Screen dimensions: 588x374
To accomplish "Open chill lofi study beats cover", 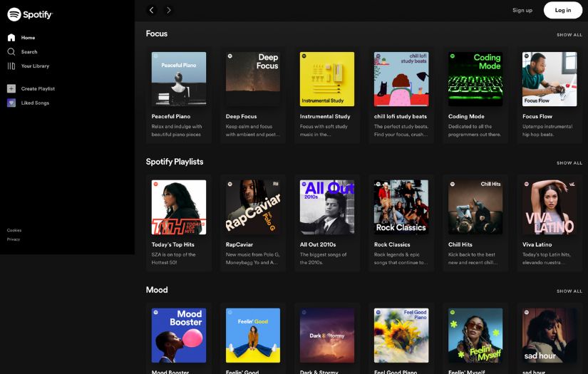I will click(401, 79).
